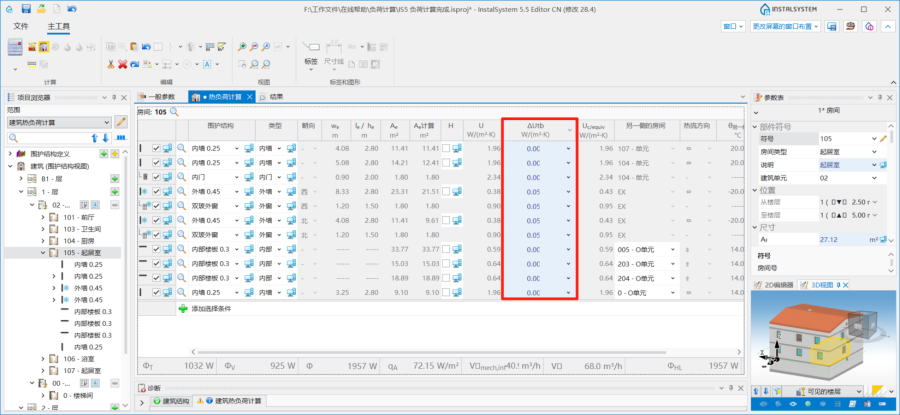Toggle the checkbox for the 内门 row
This screenshot has width=900, height=415.
point(156,177)
